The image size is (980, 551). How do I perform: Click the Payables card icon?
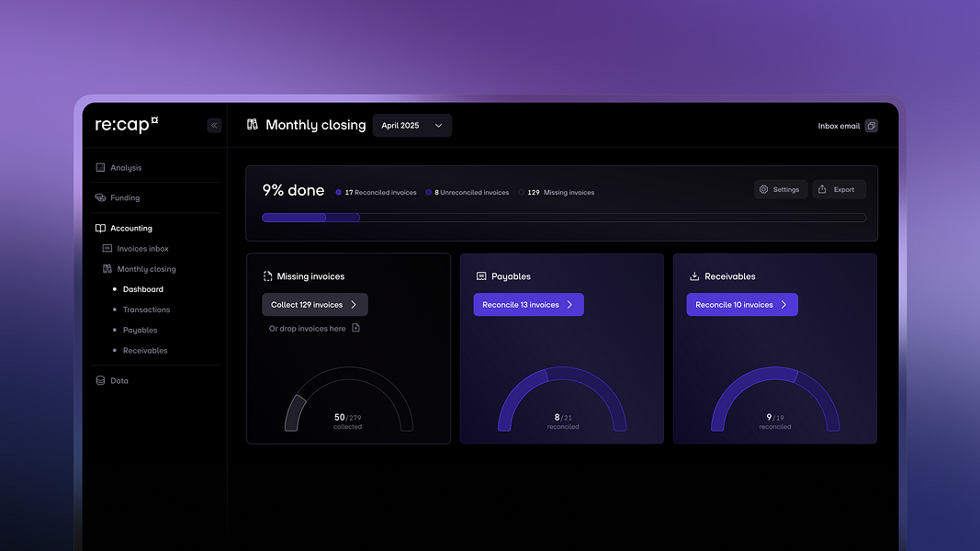coord(481,276)
